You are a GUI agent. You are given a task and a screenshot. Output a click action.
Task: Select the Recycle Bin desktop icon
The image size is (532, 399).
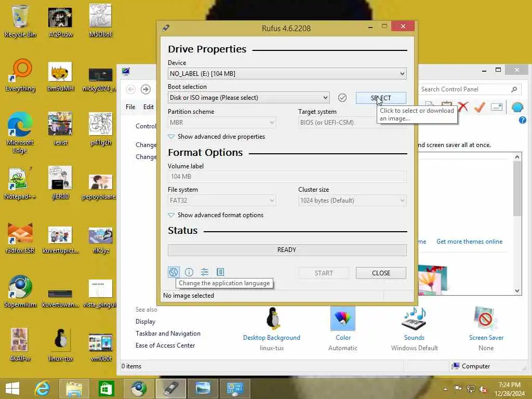click(20, 21)
